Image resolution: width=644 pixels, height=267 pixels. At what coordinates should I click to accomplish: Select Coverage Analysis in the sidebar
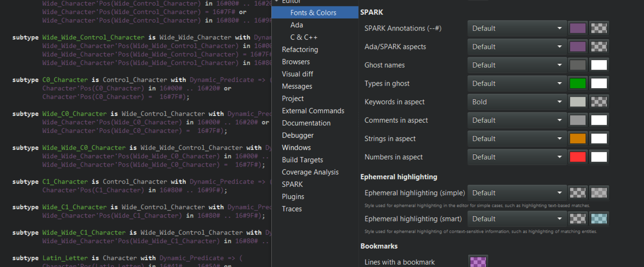pyautogui.click(x=310, y=172)
